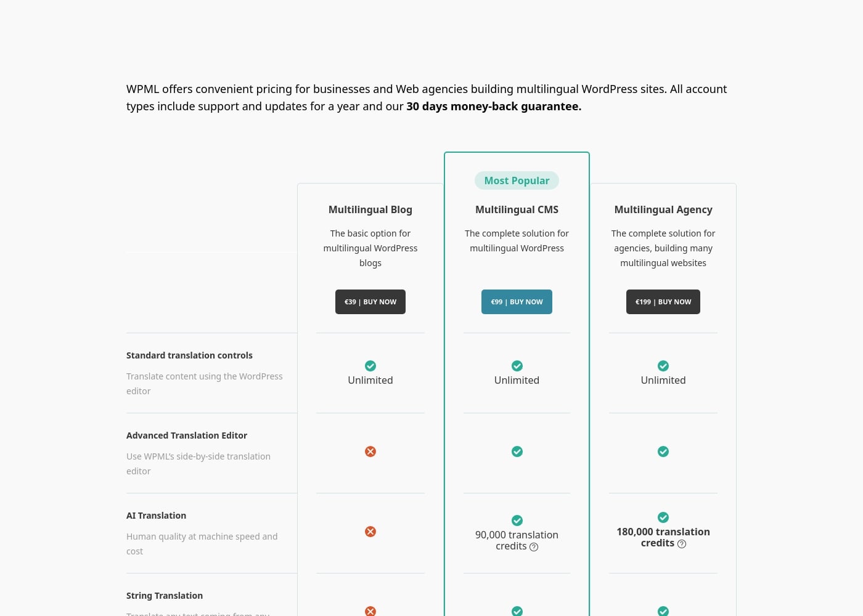Select the Multilingual Agency plan heading
This screenshot has height=616, width=863.
(x=663, y=209)
